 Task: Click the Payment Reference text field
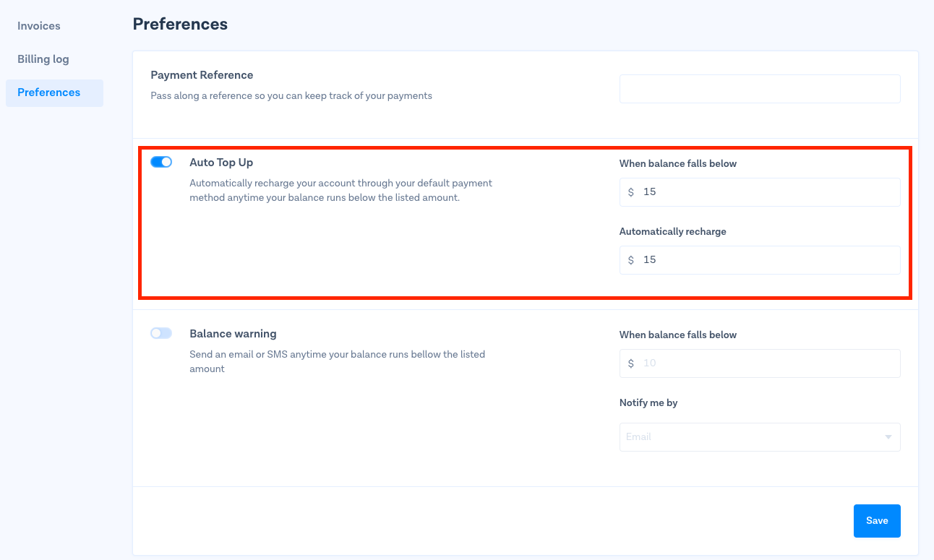tap(759, 89)
